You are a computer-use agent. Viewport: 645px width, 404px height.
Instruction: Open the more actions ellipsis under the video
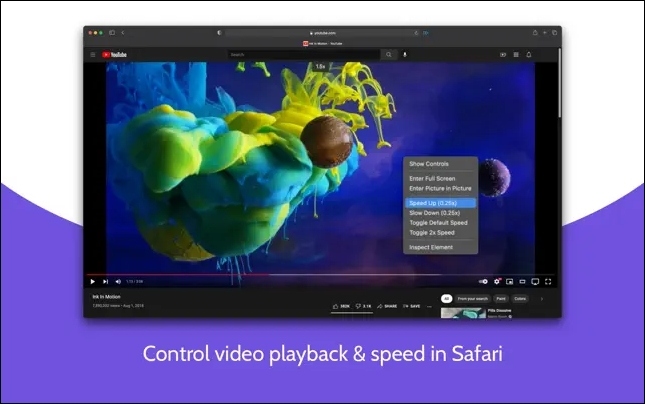point(429,306)
